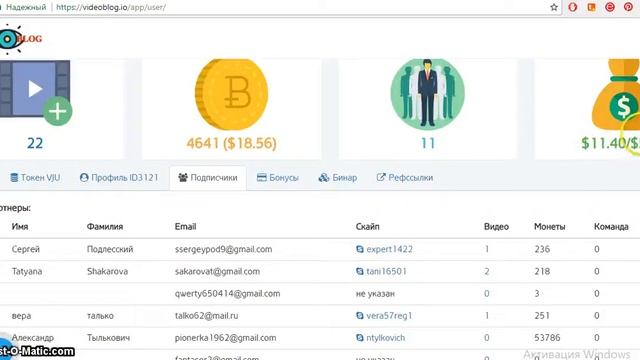Click the Имя column header
640x360 pixels.
coord(20,227)
